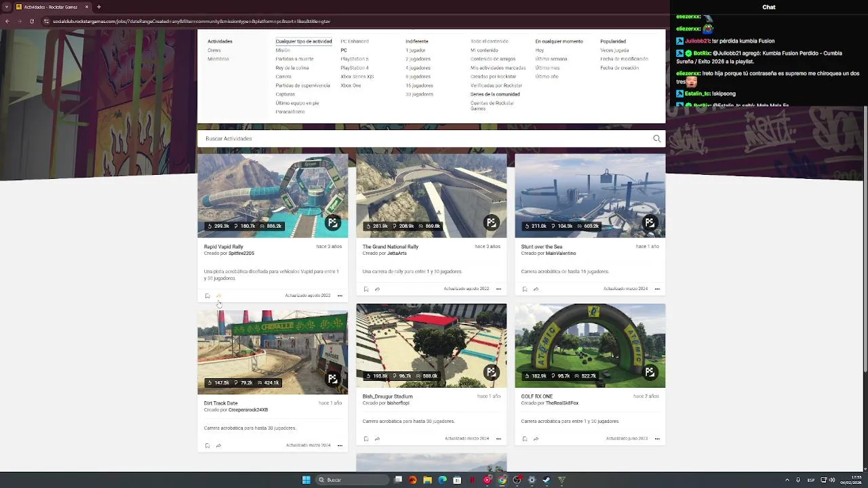
Task: Bookmark the Dirt Track Date job
Action: click(x=208, y=445)
